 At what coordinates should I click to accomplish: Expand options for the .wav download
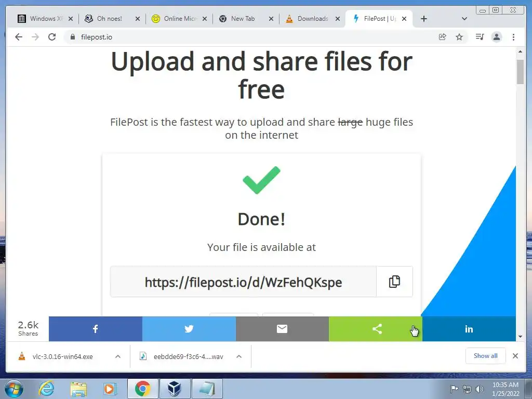click(x=239, y=356)
